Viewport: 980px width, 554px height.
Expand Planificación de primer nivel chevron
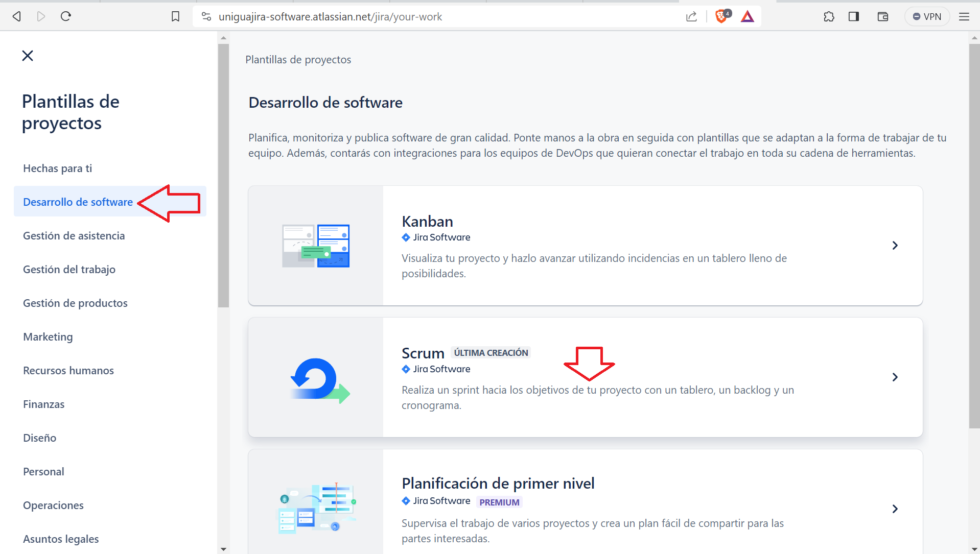click(x=895, y=509)
